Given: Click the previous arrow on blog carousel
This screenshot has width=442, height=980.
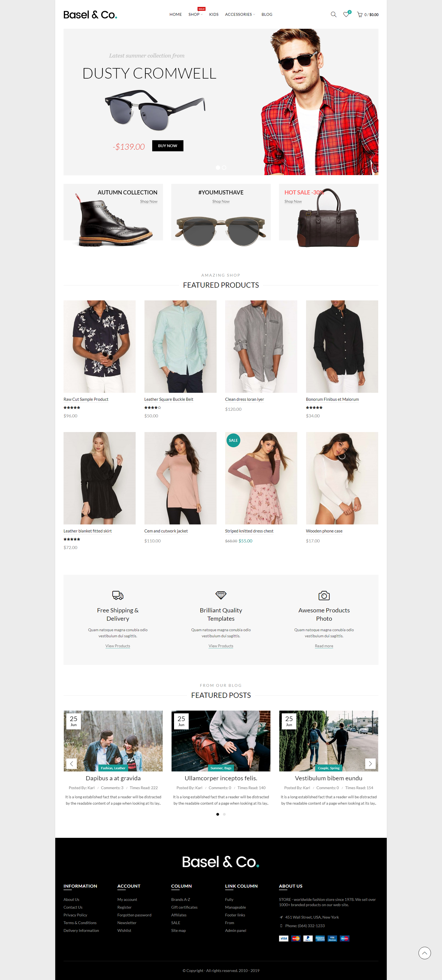Looking at the screenshot, I should pyautogui.click(x=72, y=763).
